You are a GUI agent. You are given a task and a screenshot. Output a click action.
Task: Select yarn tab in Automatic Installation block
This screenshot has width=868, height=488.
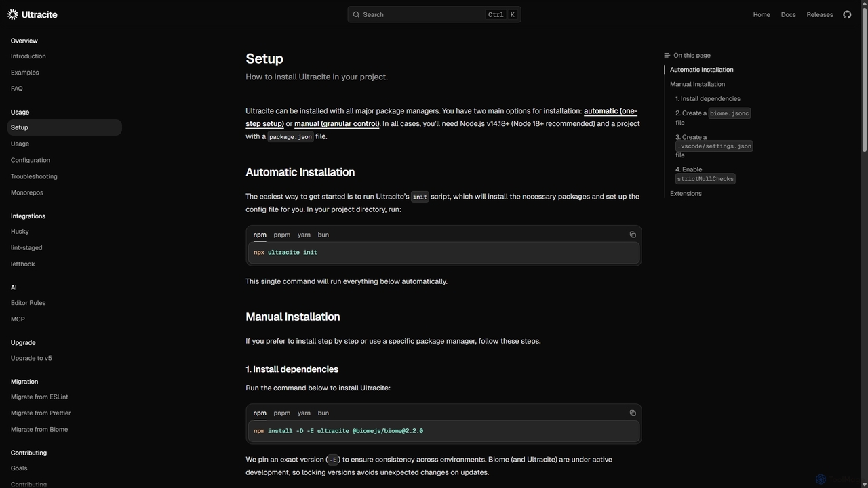tap(304, 235)
